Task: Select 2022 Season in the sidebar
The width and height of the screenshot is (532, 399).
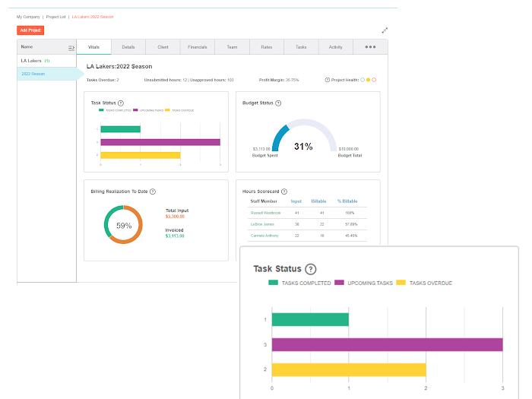Action: point(46,74)
